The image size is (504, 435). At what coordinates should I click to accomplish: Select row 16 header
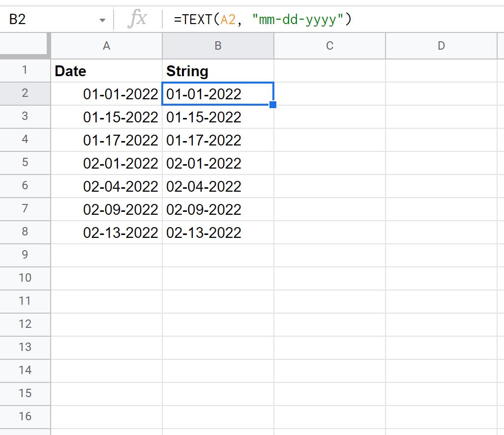coord(25,416)
